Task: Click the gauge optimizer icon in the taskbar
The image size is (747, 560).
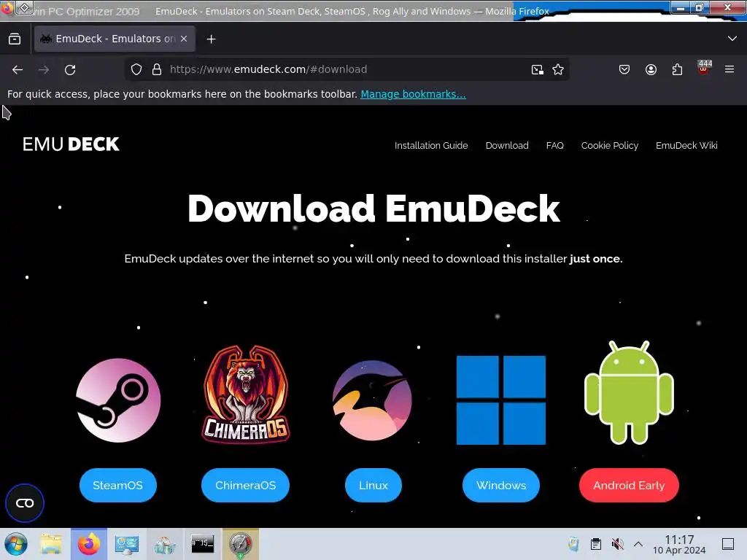Action: [x=241, y=544]
